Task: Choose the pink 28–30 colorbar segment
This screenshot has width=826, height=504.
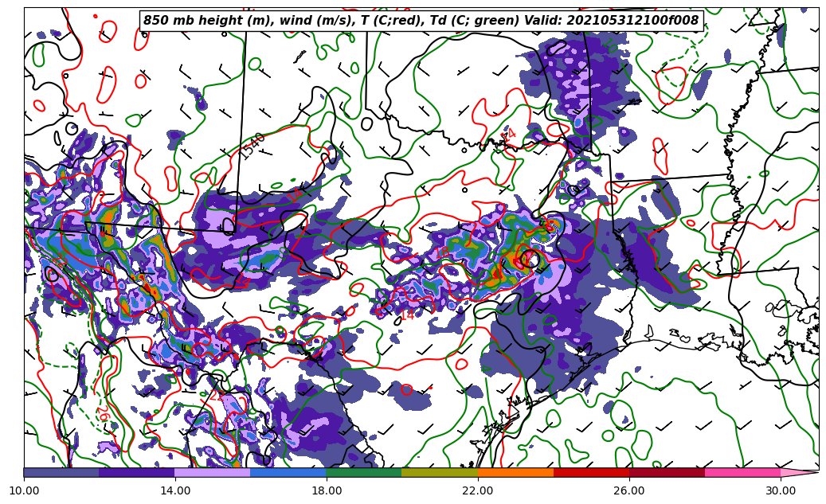Action: coord(742,472)
